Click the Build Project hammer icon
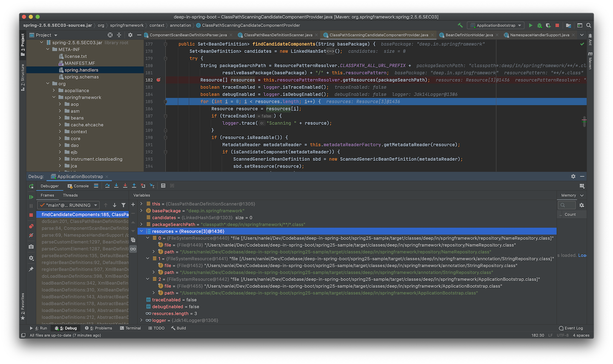 (460, 26)
